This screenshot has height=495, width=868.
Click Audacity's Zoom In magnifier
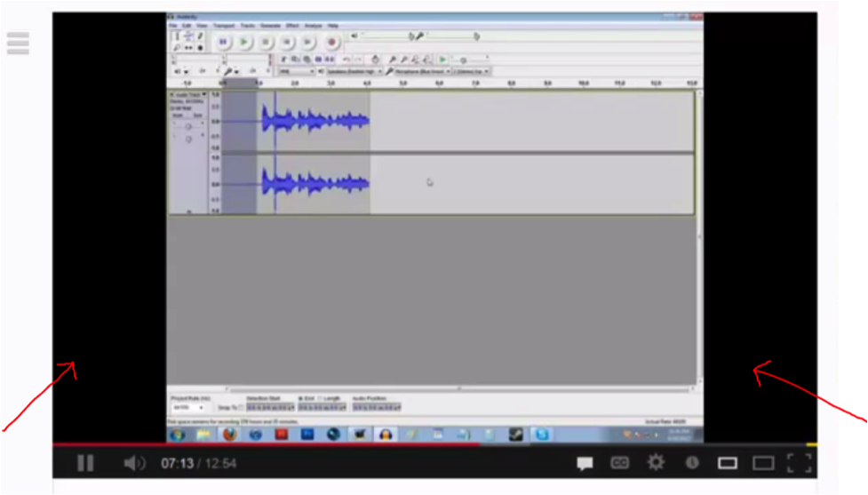[393, 60]
